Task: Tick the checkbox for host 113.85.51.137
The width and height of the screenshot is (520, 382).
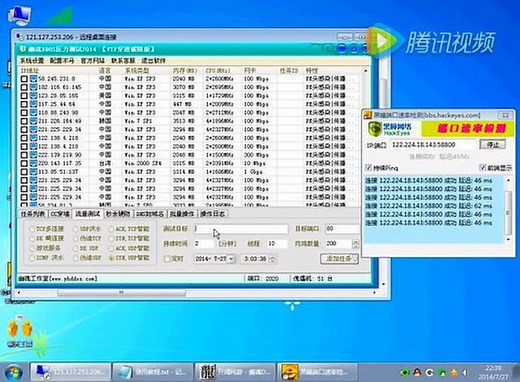Action: pos(24,172)
